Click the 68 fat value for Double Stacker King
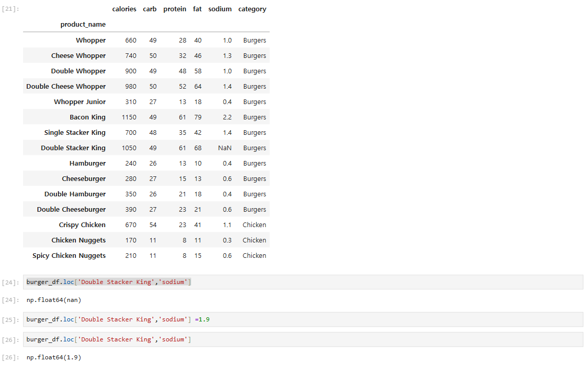The height and width of the screenshot is (365, 588). pyautogui.click(x=198, y=148)
